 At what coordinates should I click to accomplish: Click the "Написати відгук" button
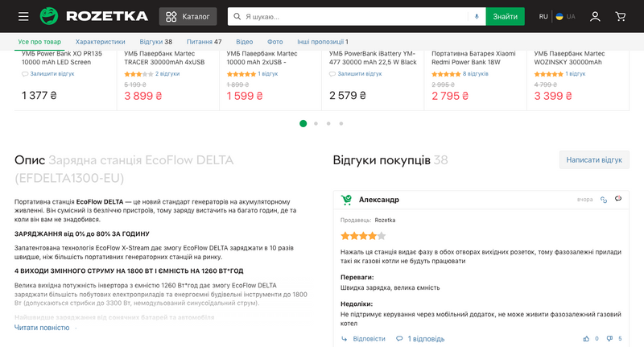tap(594, 159)
